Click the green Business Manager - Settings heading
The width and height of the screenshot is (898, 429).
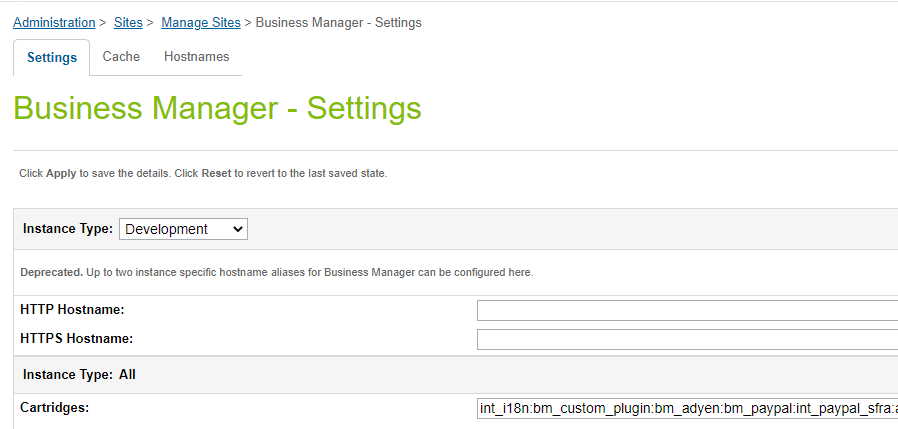pos(217,108)
